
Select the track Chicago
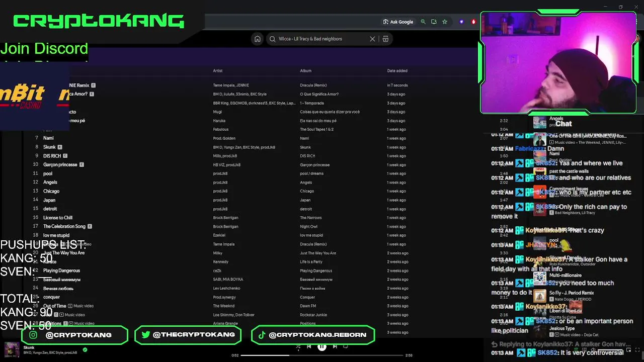point(51,191)
